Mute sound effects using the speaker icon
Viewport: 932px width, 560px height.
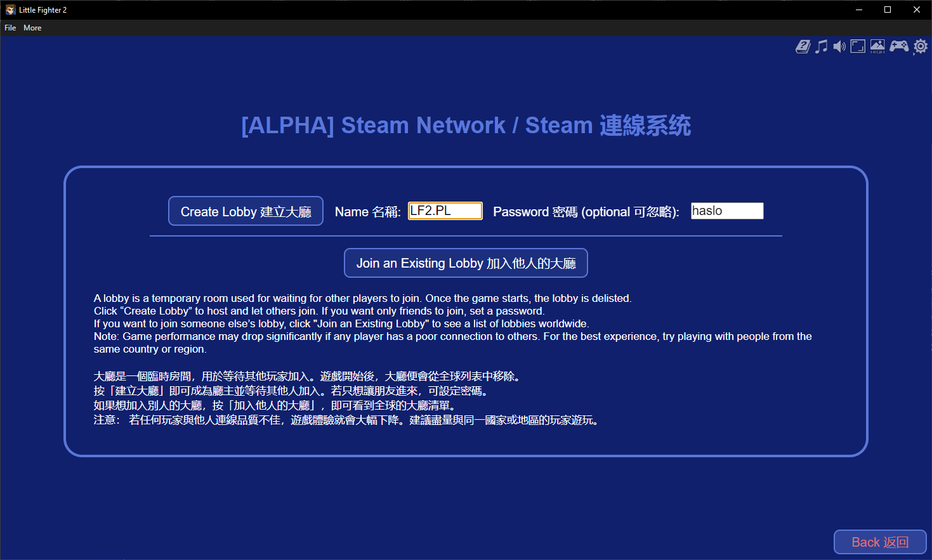click(839, 46)
